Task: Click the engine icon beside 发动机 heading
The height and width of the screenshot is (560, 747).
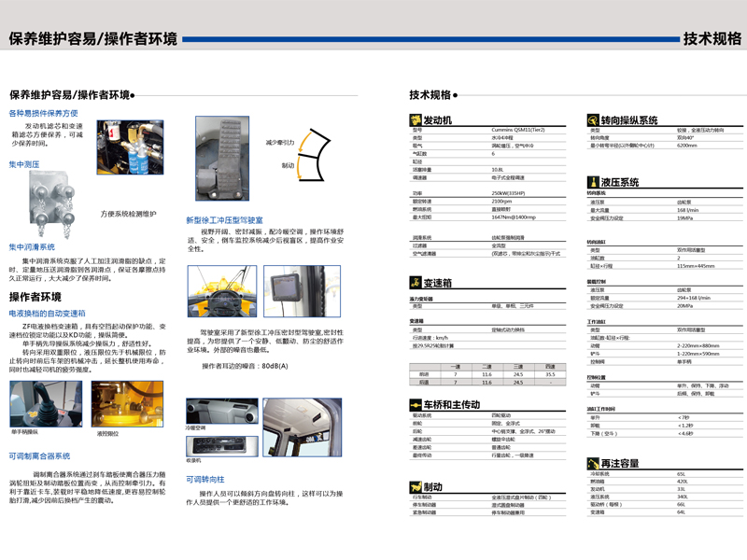Action: (x=416, y=120)
